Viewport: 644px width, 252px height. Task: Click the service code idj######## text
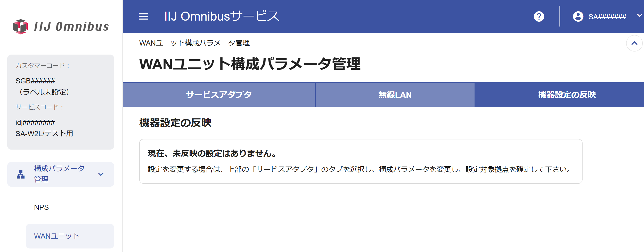coord(35,122)
